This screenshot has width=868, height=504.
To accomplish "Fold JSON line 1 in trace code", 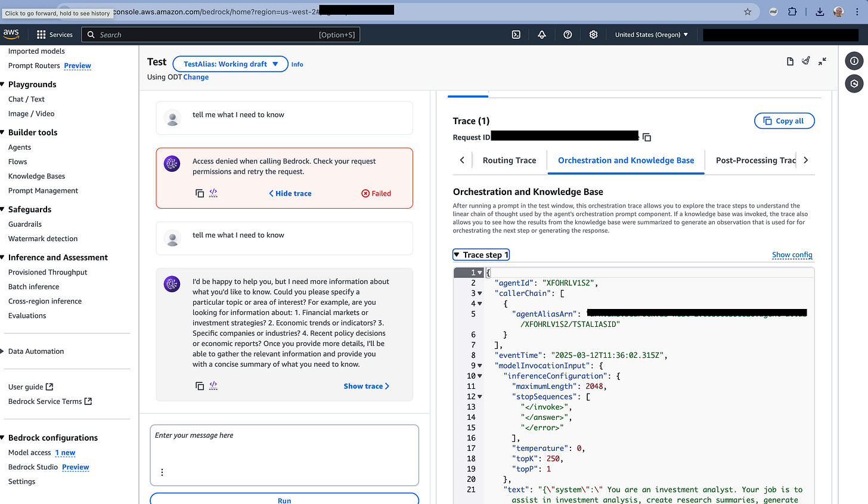I will [x=480, y=273].
